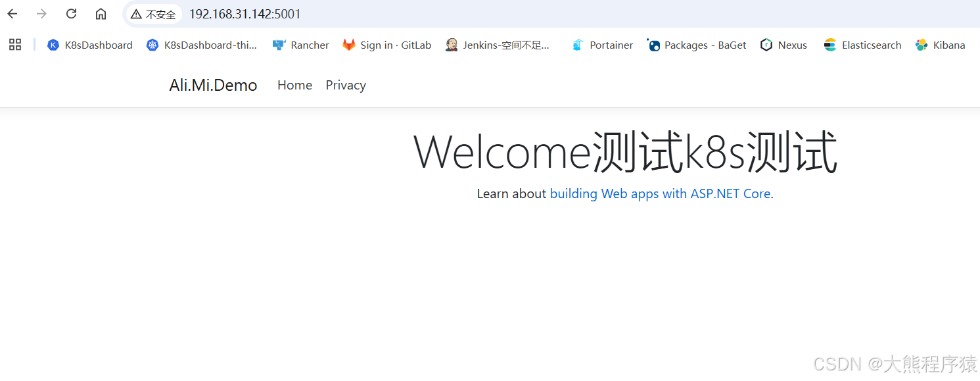Open the Kibana bookmark
Viewport: 980px width, 381px height.
pyautogui.click(x=940, y=45)
